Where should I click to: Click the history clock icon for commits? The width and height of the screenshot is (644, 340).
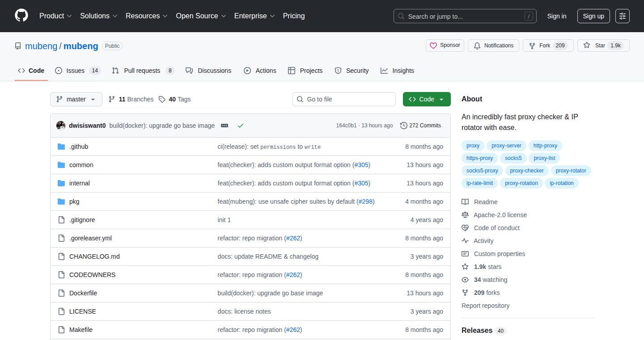point(404,126)
